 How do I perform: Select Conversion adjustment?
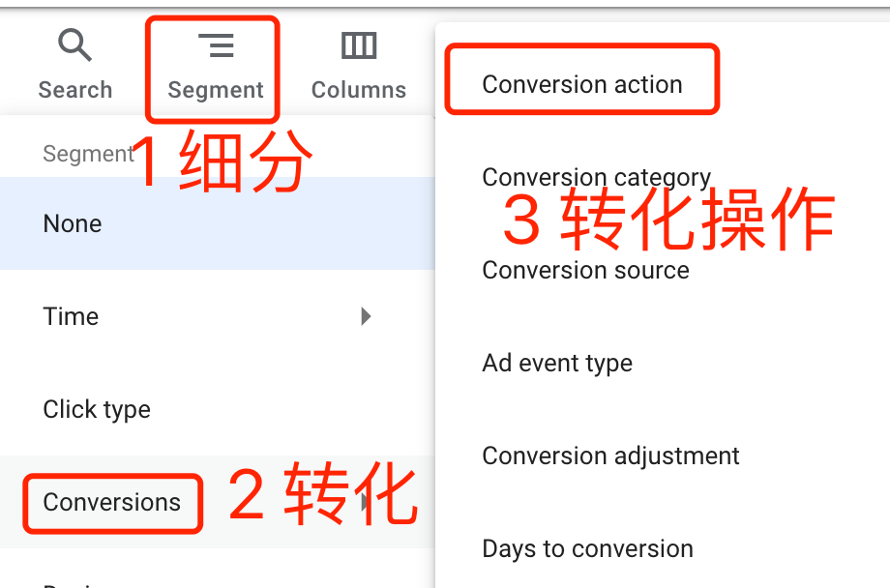610,456
